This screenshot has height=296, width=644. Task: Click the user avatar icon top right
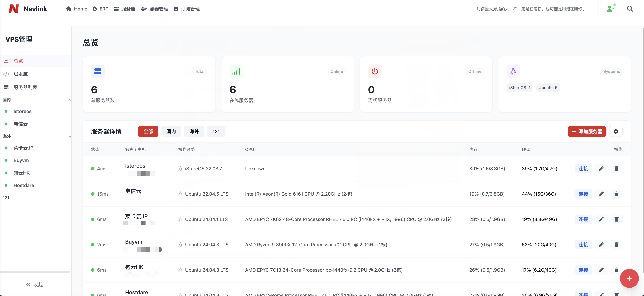point(611,8)
